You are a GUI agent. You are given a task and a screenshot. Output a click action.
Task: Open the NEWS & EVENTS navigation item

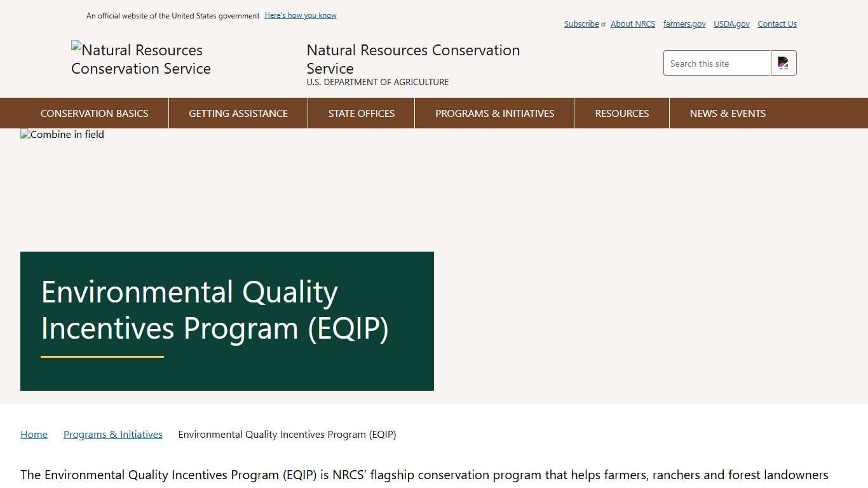[x=728, y=113]
